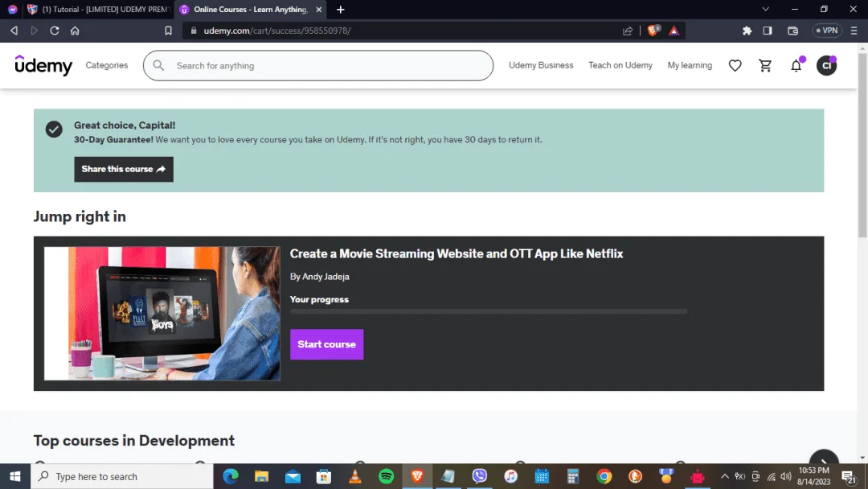868x489 pixels.
Task: Open the Categories menu
Action: click(107, 65)
